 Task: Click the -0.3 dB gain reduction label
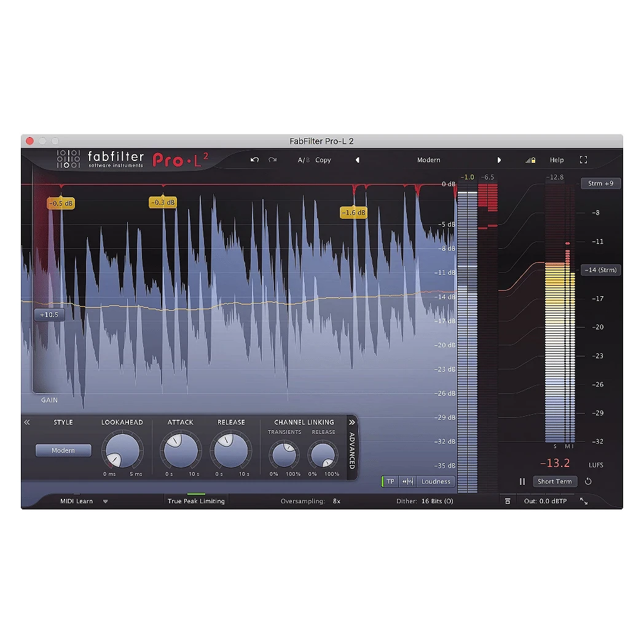pos(163,202)
